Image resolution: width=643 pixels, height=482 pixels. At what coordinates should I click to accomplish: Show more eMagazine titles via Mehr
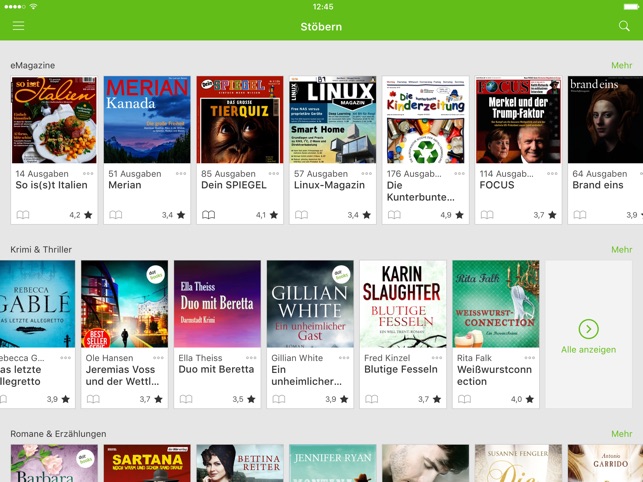tap(622, 65)
